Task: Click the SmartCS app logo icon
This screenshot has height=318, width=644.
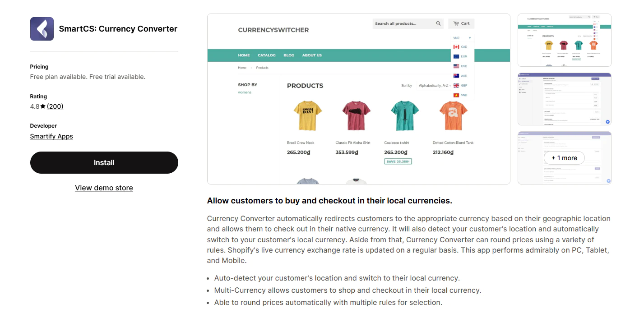Action: coord(42,28)
